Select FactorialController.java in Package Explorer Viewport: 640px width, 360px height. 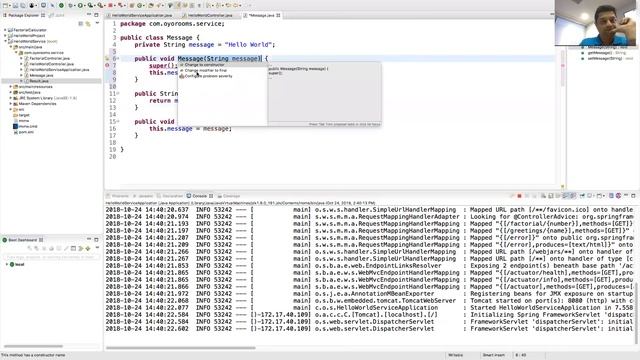pos(50,58)
